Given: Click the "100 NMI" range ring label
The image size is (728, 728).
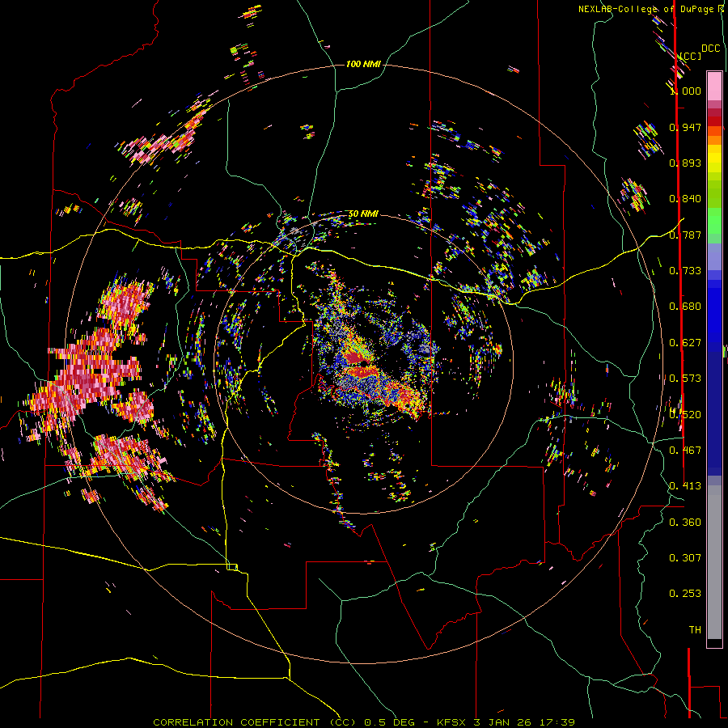Looking at the screenshot, I should (363, 64).
